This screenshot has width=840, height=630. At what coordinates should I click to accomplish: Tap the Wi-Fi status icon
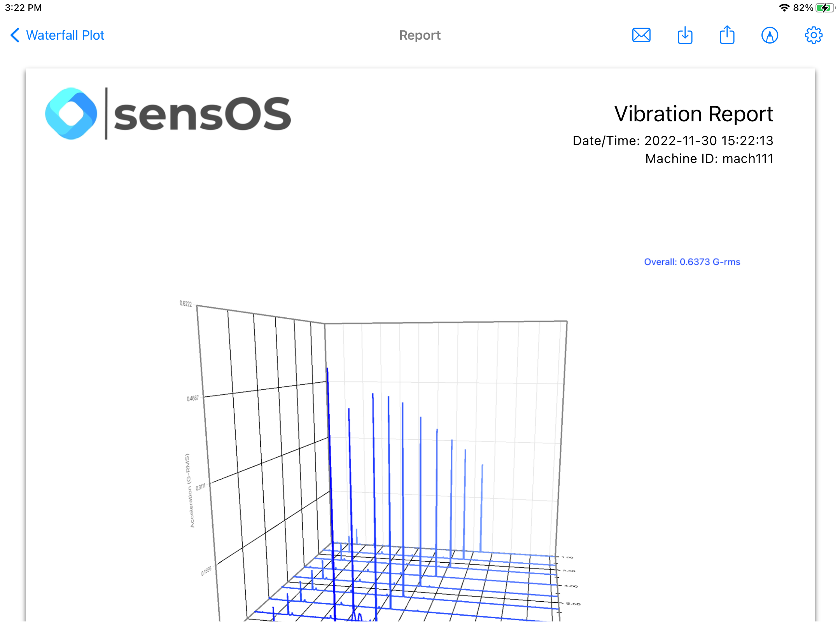(x=784, y=8)
